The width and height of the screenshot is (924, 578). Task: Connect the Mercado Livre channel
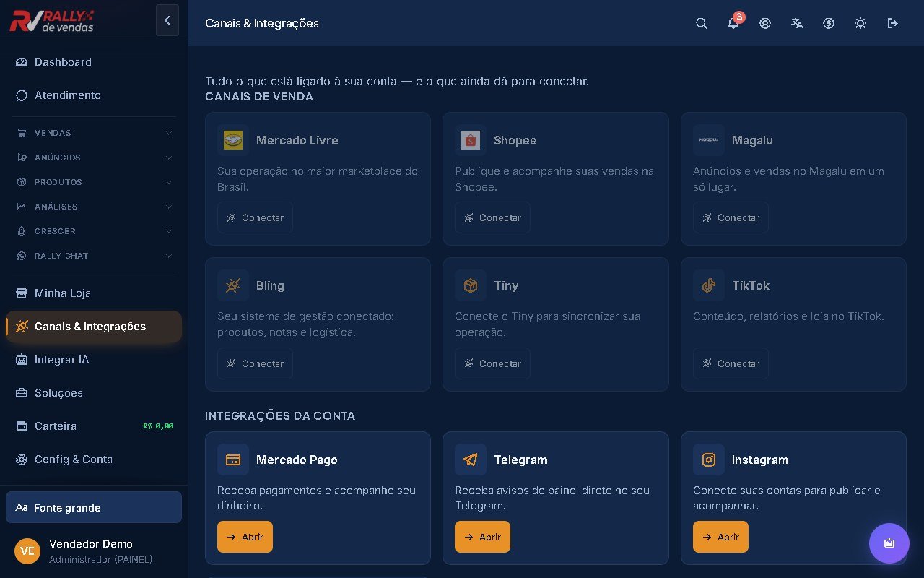(x=255, y=217)
